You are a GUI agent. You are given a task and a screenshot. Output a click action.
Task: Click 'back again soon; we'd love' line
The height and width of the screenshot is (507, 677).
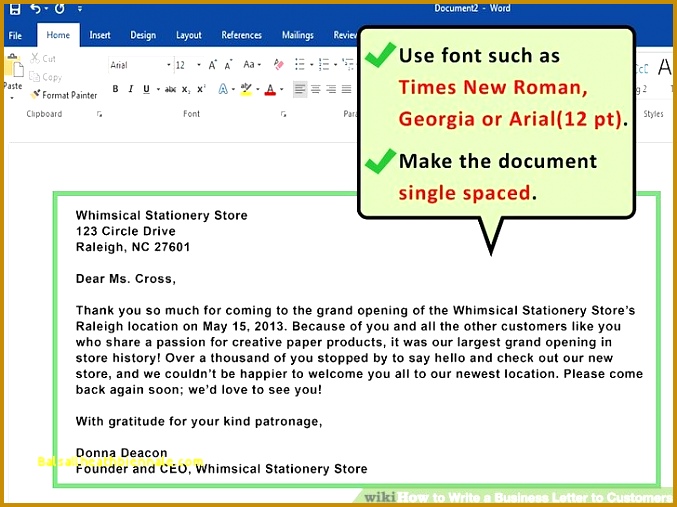coord(199,390)
